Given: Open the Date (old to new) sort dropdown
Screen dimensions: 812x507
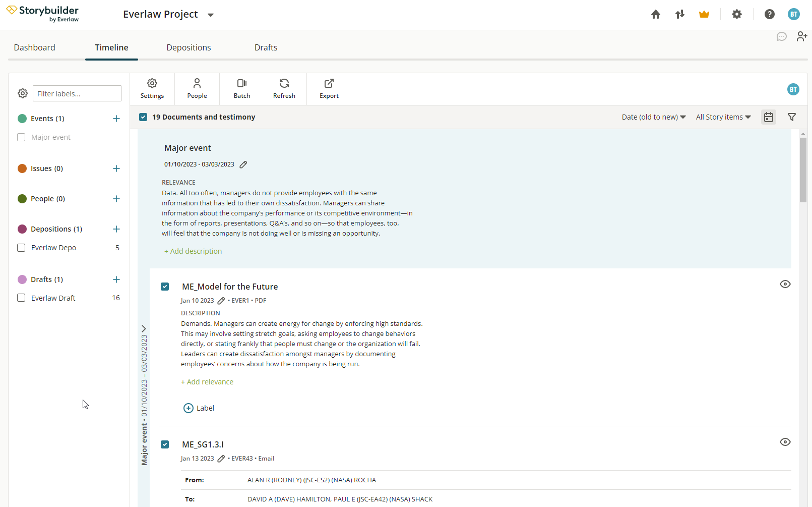Looking at the screenshot, I should coord(654,117).
